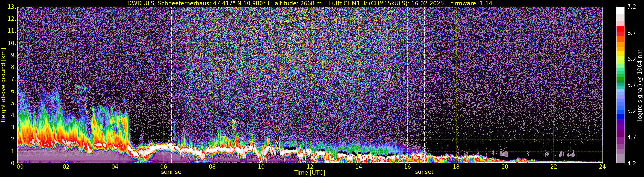Click the 'log(rc-signal) @ 1064 nm' colorbar label
Viewport: 644px width, 177px height.
point(640,85)
